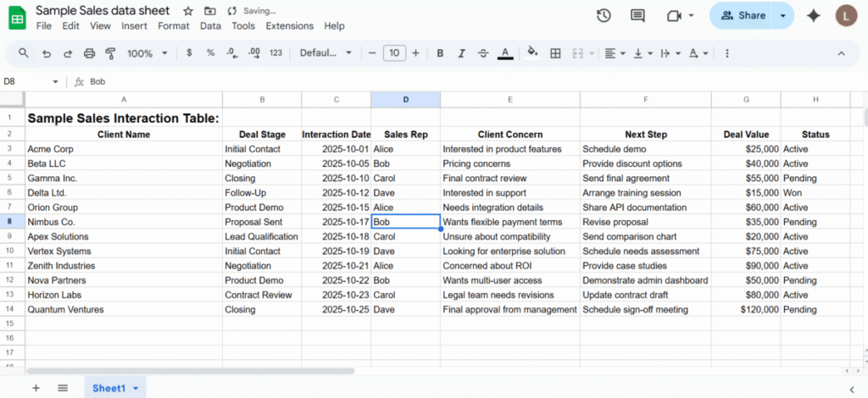Open version history clock icon
This screenshot has width=868, height=398.
click(x=604, y=16)
